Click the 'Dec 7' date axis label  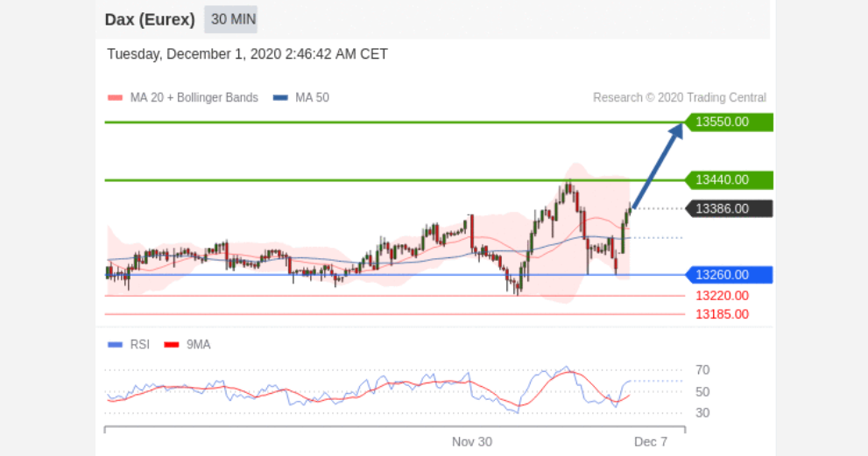651,442
